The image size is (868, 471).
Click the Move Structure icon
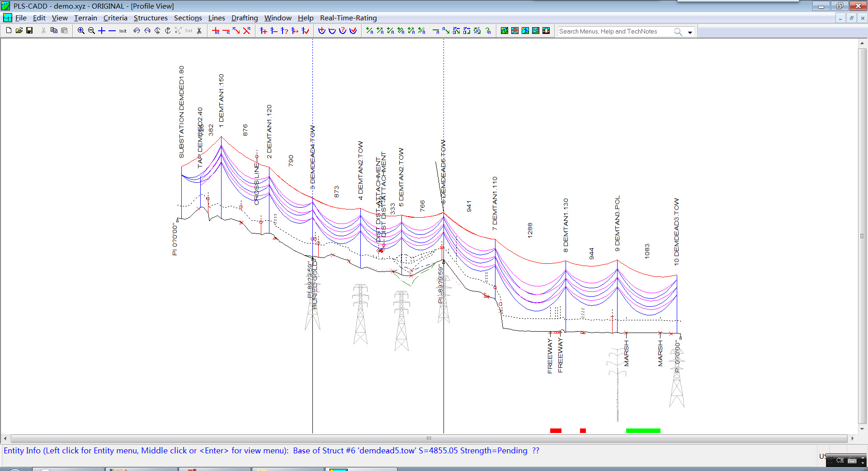point(295,31)
